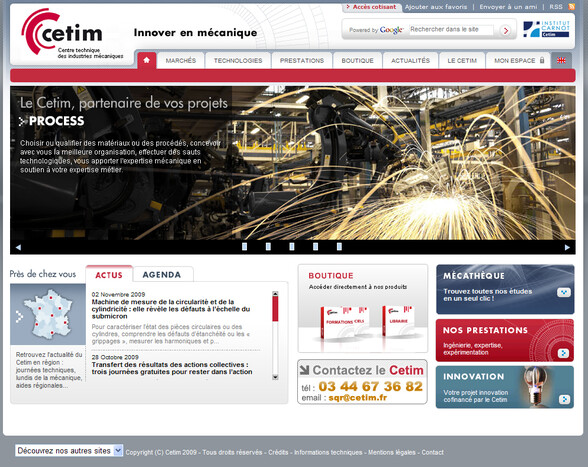Screen dimensions: 588x467
Task: Switch to the Agenda tab
Action: point(162,275)
